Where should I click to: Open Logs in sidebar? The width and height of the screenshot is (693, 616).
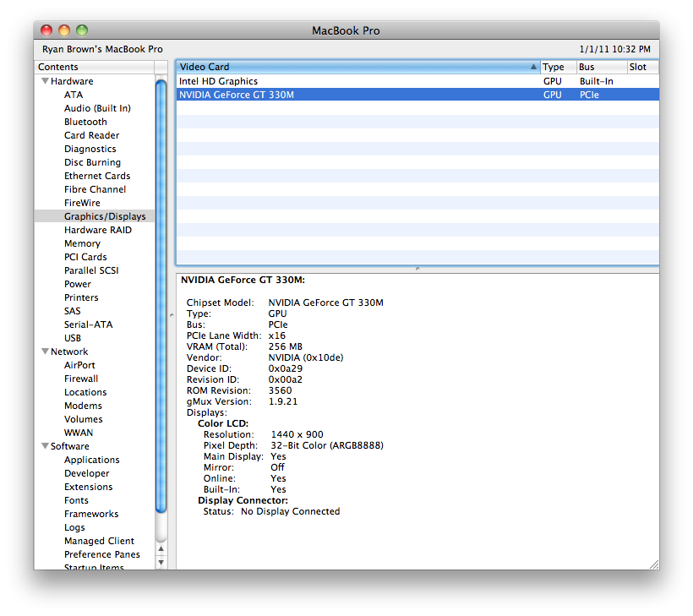pyautogui.click(x=74, y=527)
